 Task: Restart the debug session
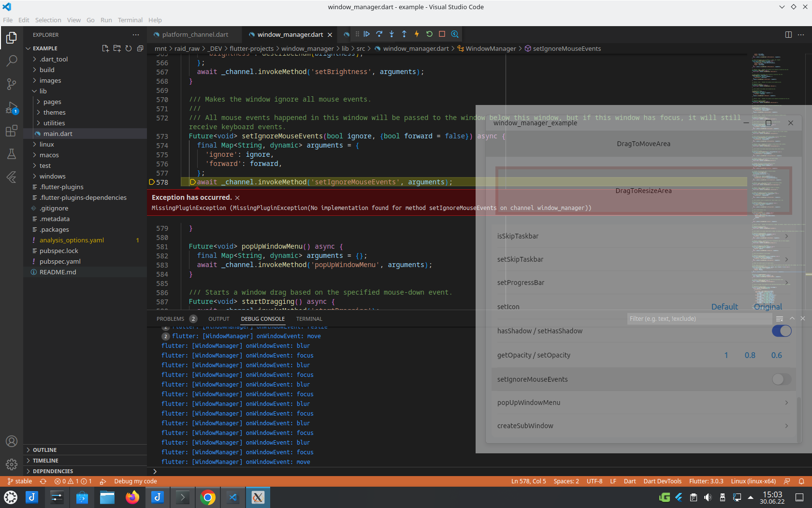click(429, 34)
